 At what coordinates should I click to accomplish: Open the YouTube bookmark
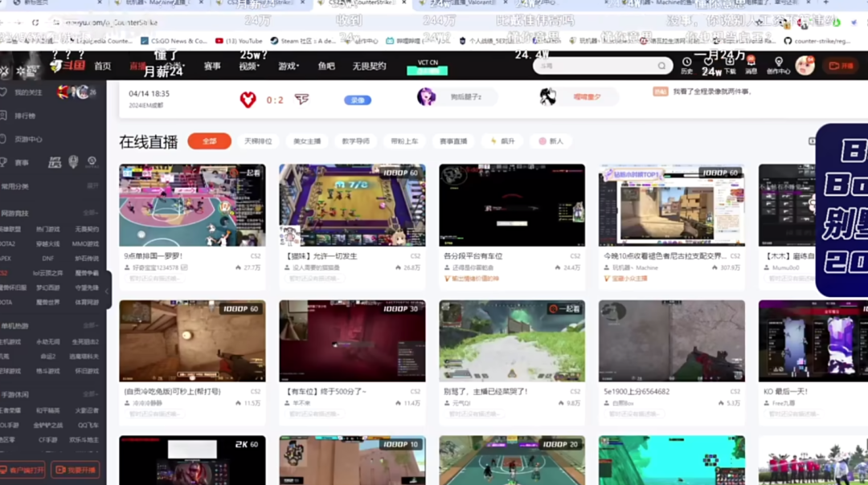239,40
